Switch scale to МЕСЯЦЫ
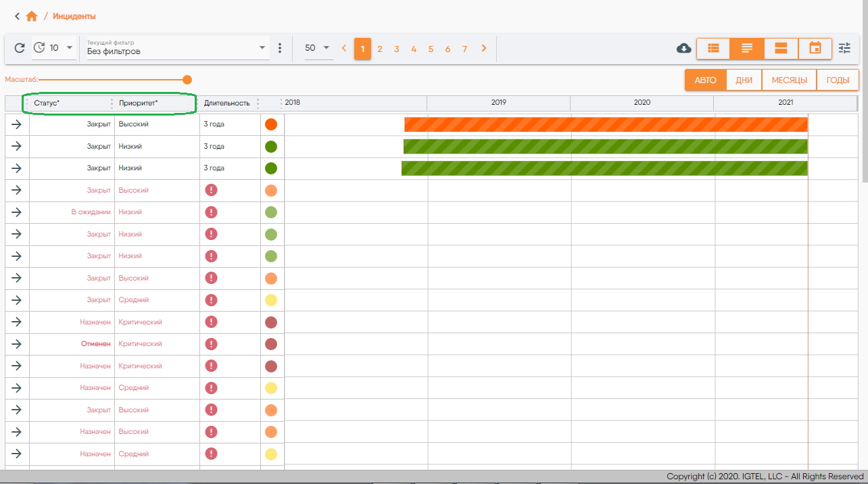This screenshot has width=868, height=484. click(789, 80)
